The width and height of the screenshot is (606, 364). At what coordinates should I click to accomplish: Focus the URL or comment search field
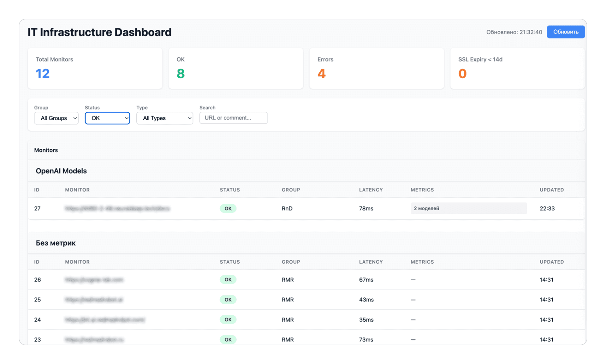(234, 118)
